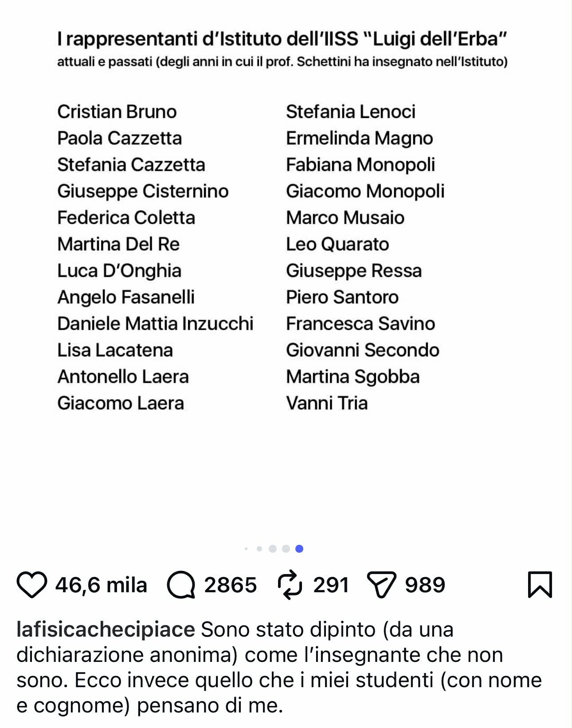
Task: Select the middle gray carousel dot
Action: 273,549
